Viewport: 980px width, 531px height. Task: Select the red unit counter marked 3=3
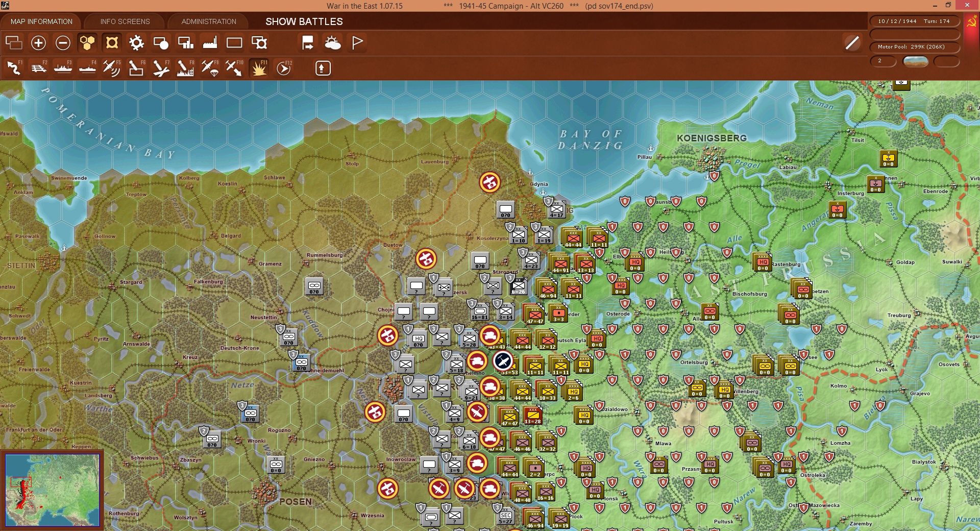pyautogui.click(x=558, y=314)
